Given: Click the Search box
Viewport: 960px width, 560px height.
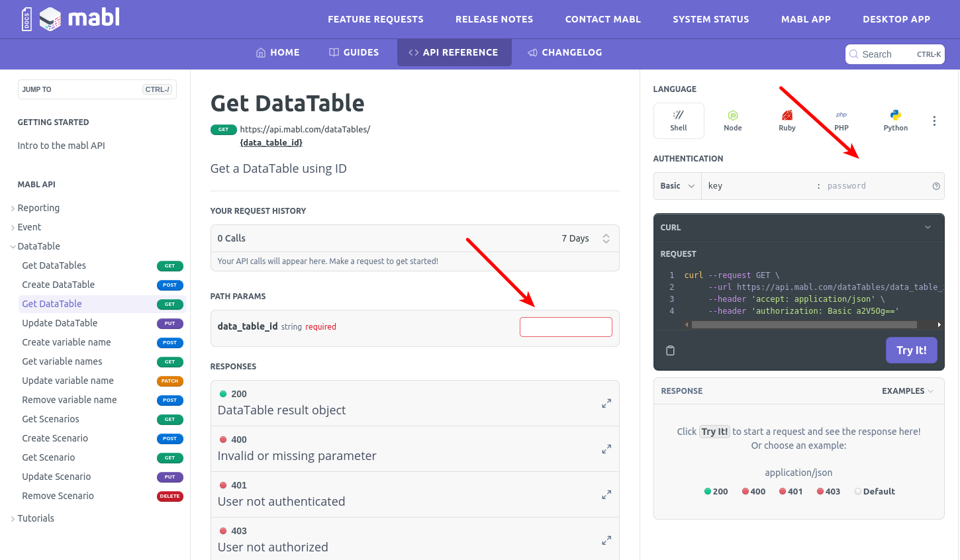Looking at the screenshot, I should (x=895, y=54).
